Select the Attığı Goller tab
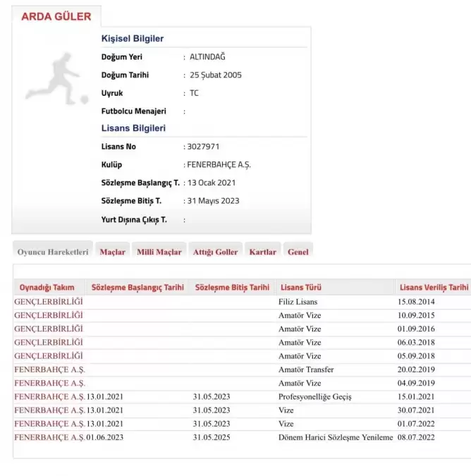Image resolution: width=471 pixels, height=476 pixels. (215, 252)
